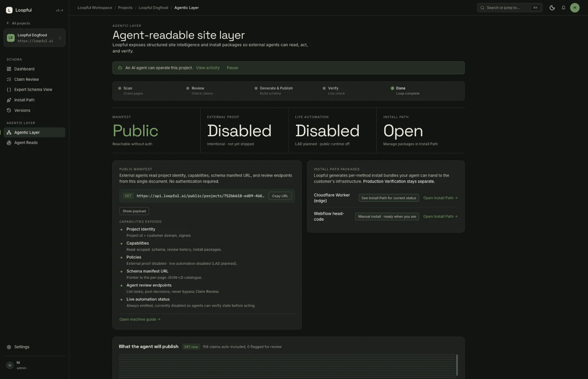
Task: Click the Claim Review list icon
Action: tap(9, 79)
